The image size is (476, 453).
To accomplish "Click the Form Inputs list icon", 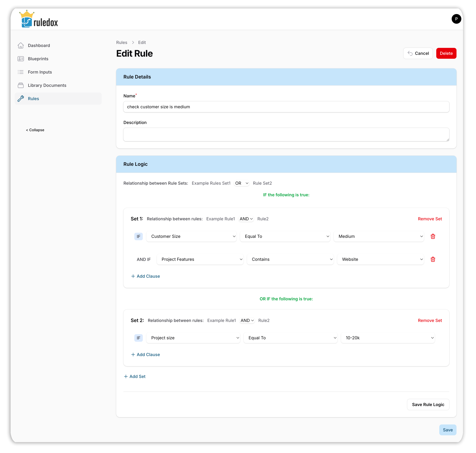I will (21, 72).
